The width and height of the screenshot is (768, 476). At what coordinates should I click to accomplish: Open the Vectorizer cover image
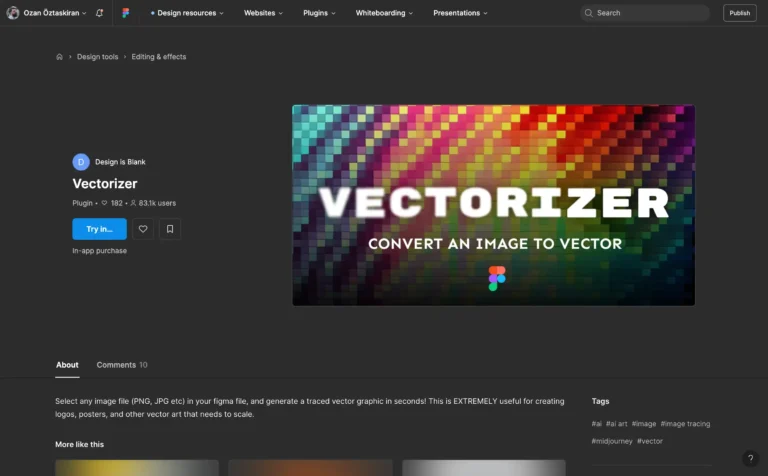(494, 205)
